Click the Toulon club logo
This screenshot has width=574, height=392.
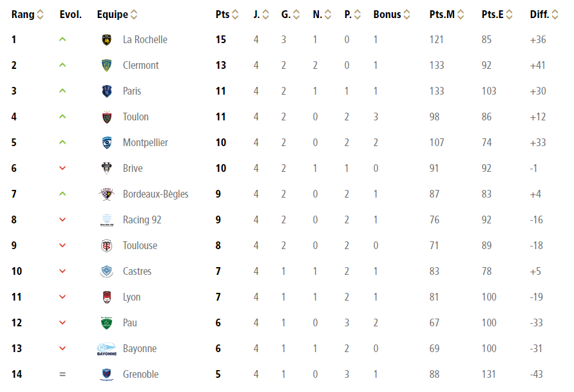(x=107, y=117)
